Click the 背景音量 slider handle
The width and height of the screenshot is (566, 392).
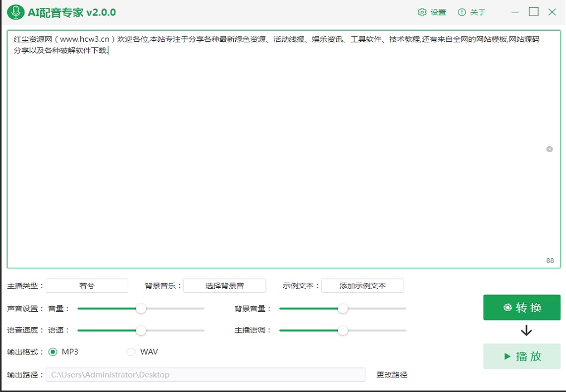click(x=342, y=309)
